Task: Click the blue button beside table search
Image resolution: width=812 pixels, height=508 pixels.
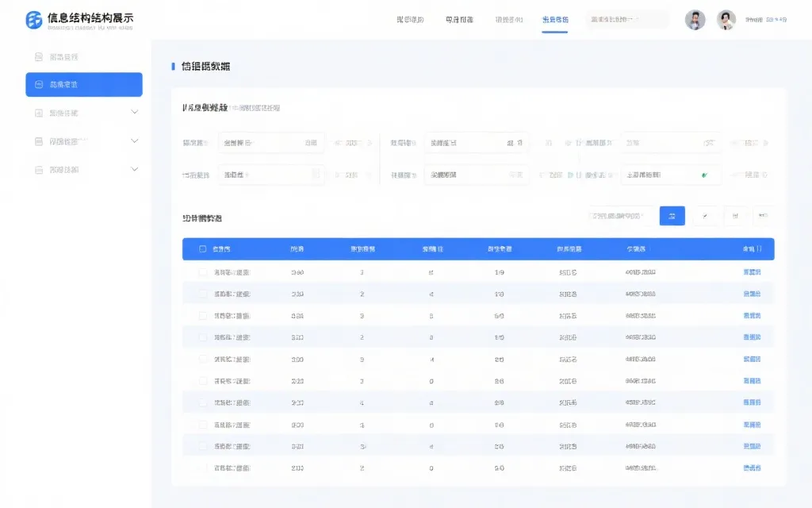Action: [x=672, y=216]
